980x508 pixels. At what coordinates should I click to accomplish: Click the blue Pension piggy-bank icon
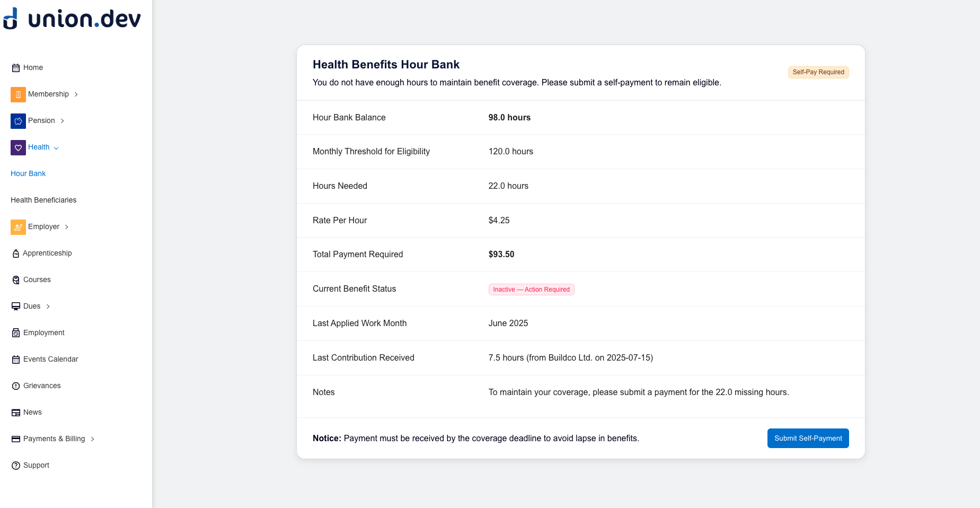coord(18,121)
